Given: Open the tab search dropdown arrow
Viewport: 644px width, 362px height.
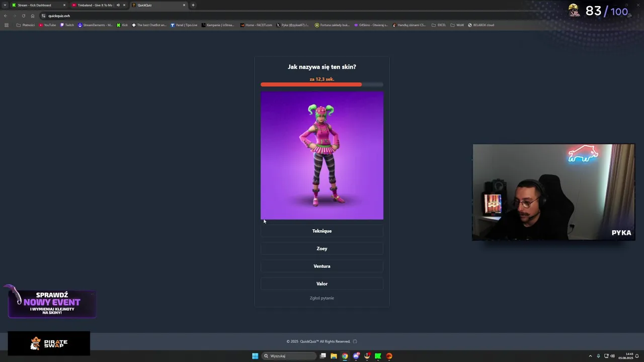Looking at the screenshot, I should 5,5.
